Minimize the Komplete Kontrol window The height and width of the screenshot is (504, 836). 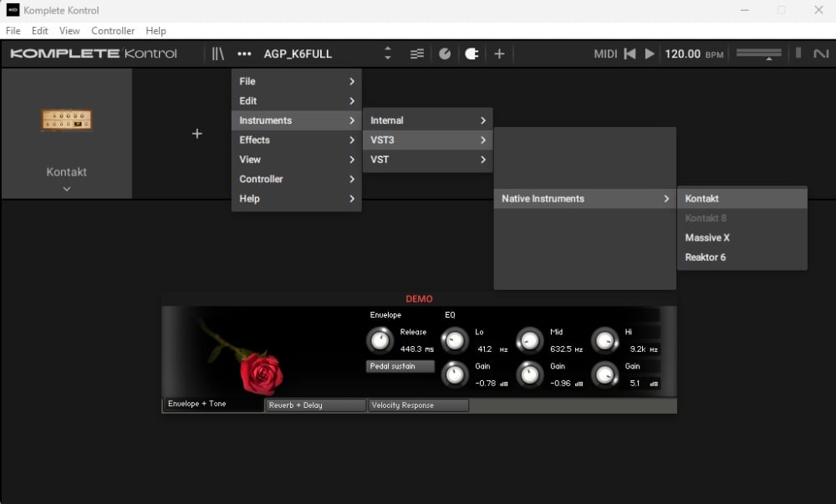[x=744, y=10]
